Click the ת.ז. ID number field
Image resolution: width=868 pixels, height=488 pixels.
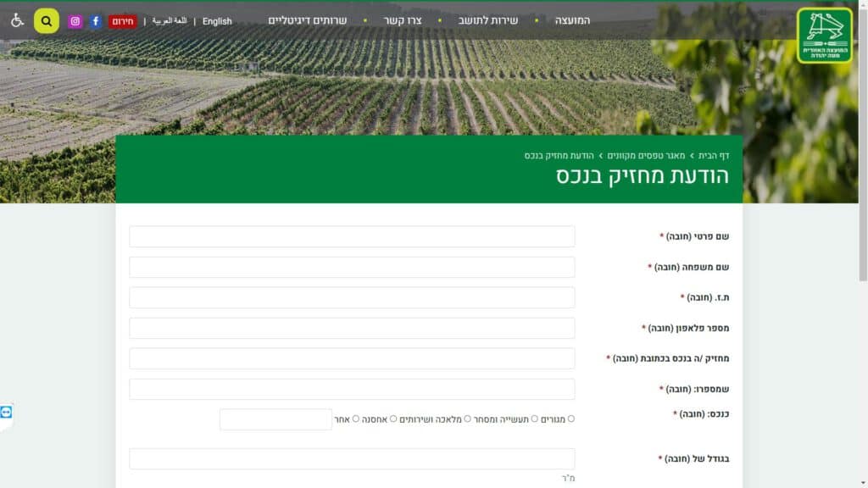tap(352, 297)
